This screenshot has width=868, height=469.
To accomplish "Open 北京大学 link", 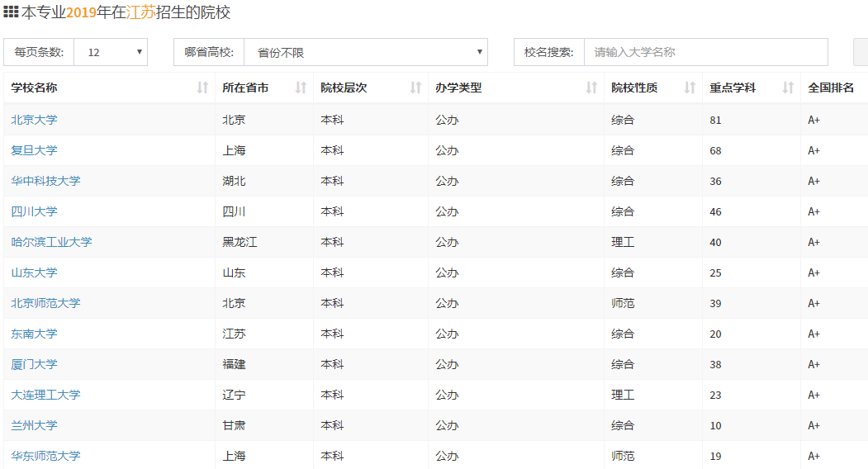I will click(34, 120).
